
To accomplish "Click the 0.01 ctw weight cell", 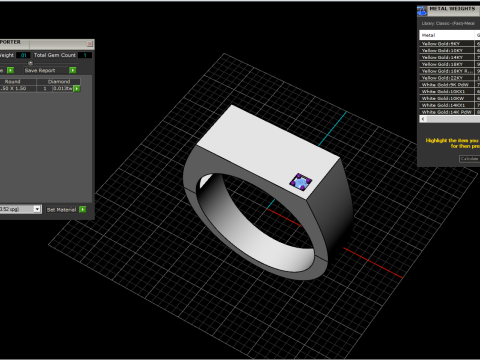I will tap(63, 89).
